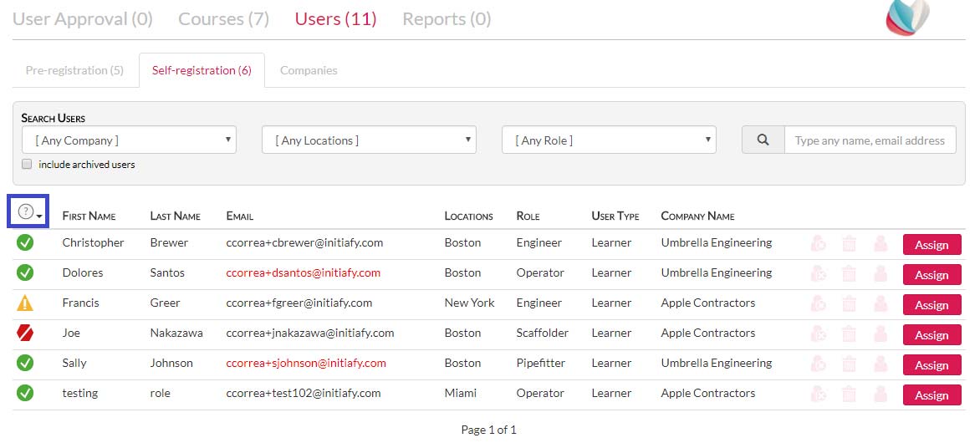Image resolution: width=980 pixels, height=448 pixels.
Task: Click the block-user icon in Christopher Brewer's row
Action: tap(818, 244)
